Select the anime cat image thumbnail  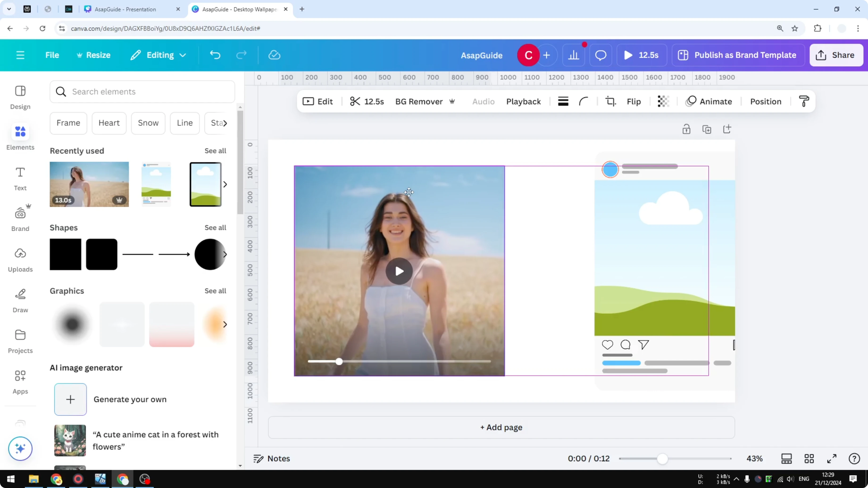70,440
